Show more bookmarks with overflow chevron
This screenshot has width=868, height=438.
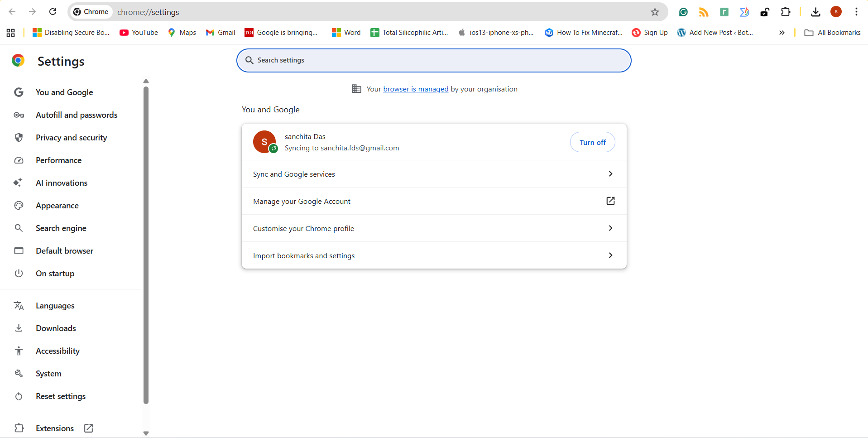tap(782, 33)
